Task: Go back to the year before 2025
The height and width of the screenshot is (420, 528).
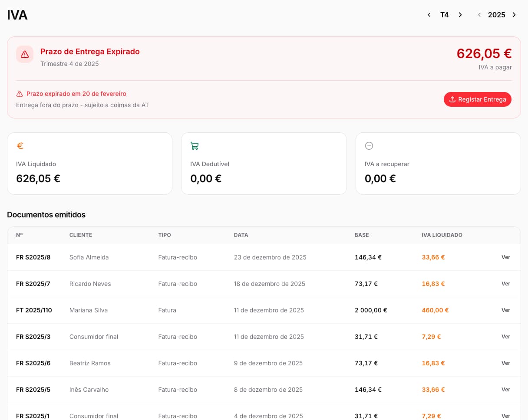Action: click(479, 15)
